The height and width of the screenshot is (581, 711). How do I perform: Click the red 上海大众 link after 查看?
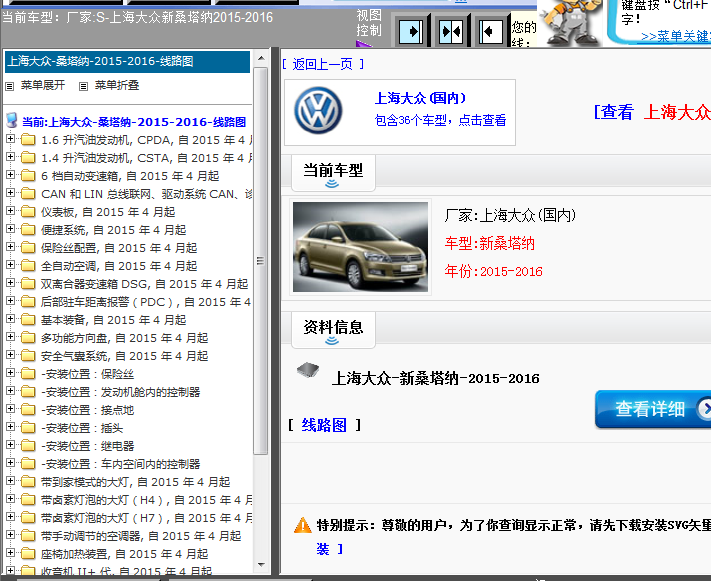pyautogui.click(x=677, y=112)
